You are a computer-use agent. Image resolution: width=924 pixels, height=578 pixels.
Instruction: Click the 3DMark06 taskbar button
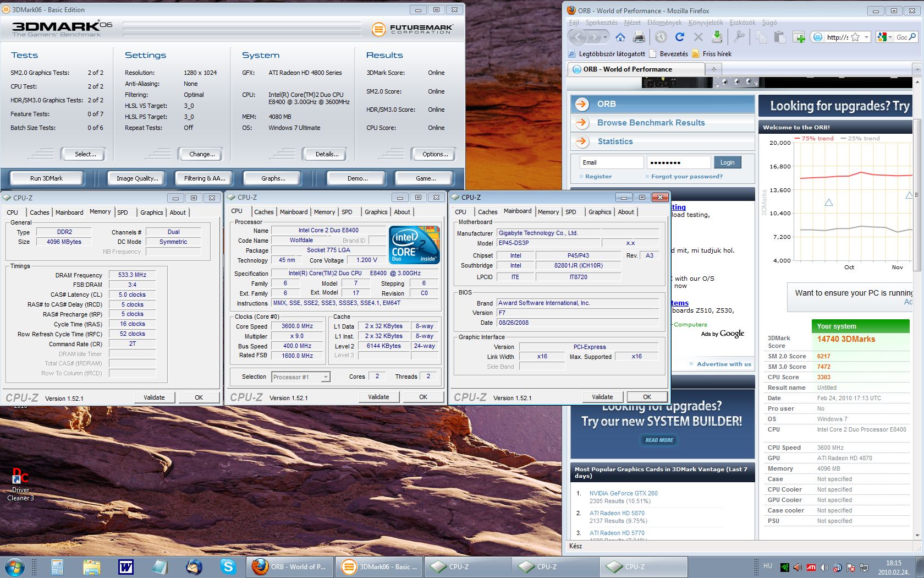coord(380,566)
